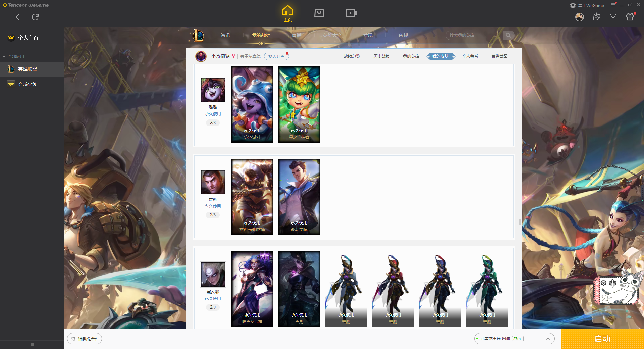Open the 暗黑女武神 skin card
This screenshot has width=644, height=349.
[252, 289]
